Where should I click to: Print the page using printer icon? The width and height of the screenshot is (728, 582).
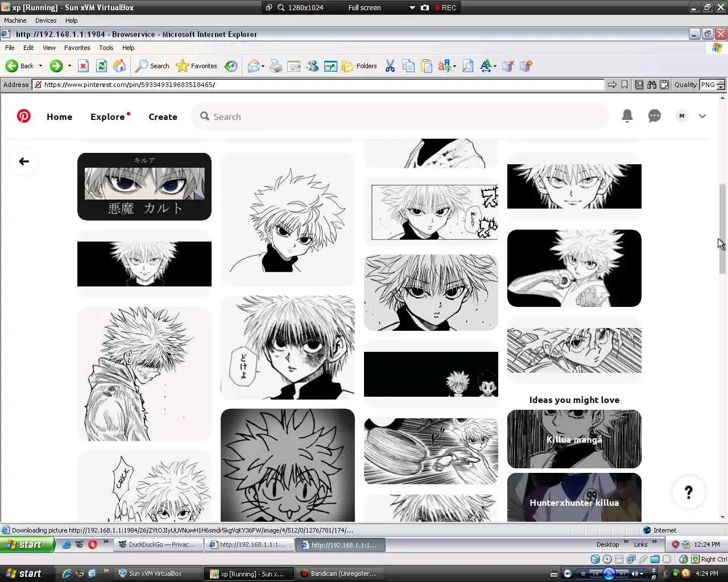(x=276, y=66)
